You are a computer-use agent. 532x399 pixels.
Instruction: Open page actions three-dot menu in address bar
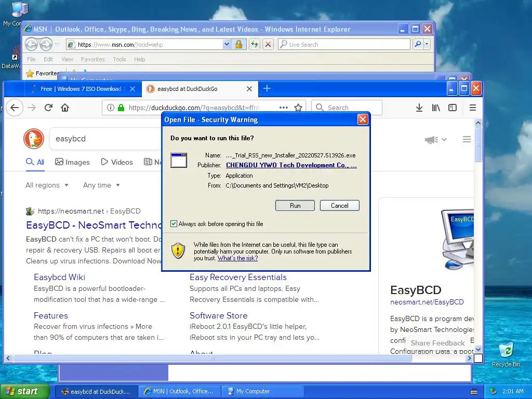pyautogui.click(x=284, y=108)
